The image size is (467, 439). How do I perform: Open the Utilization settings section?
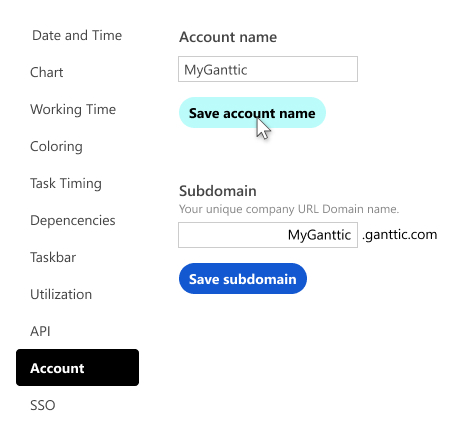click(61, 294)
